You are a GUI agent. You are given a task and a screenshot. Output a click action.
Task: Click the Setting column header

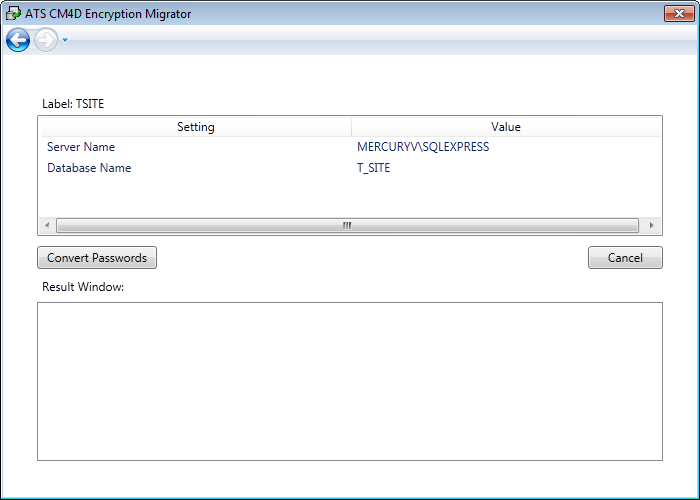(x=195, y=127)
